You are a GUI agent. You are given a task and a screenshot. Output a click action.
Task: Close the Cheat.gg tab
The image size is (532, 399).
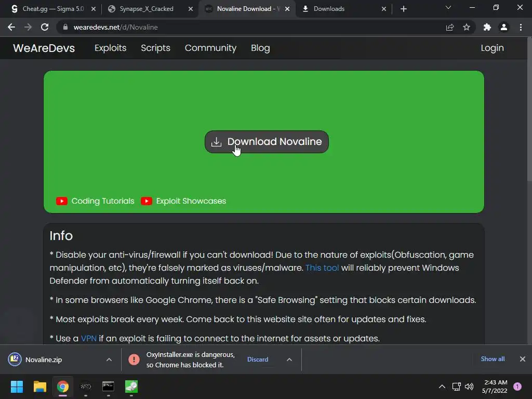point(94,9)
